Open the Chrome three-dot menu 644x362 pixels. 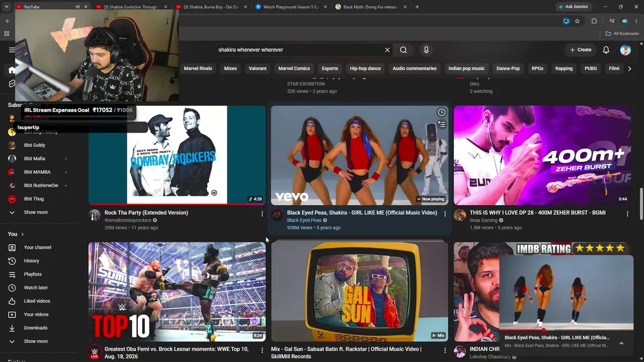636,21
